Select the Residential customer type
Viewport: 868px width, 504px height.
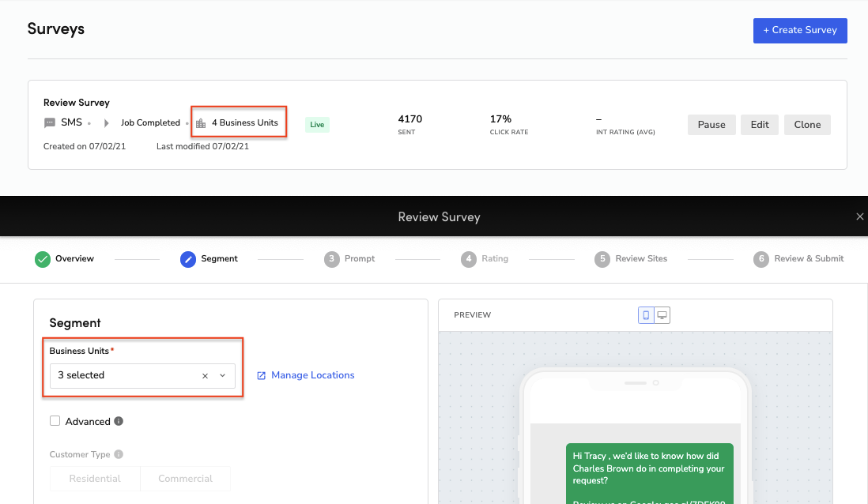coord(95,479)
